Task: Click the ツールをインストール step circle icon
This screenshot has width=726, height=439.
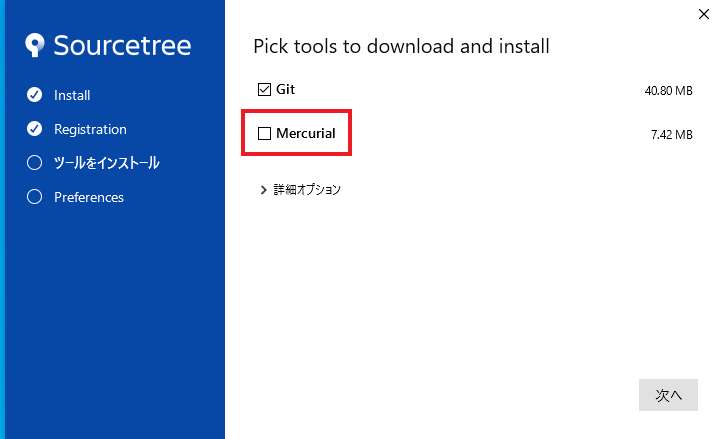Action: (x=34, y=163)
